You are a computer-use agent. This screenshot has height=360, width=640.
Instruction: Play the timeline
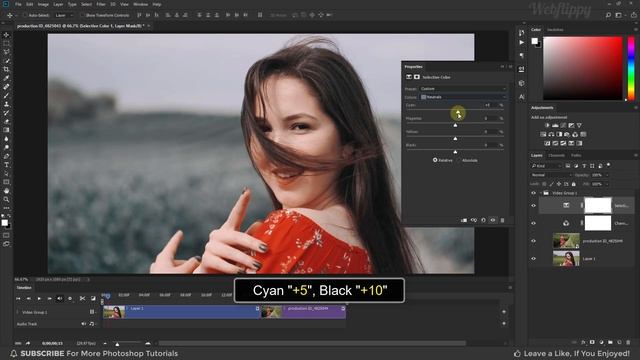click(x=39, y=299)
